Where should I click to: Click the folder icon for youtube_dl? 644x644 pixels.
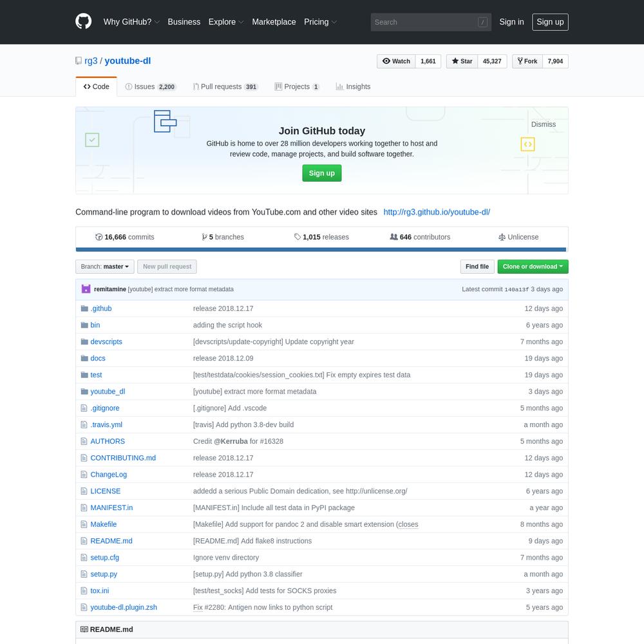coord(84,392)
